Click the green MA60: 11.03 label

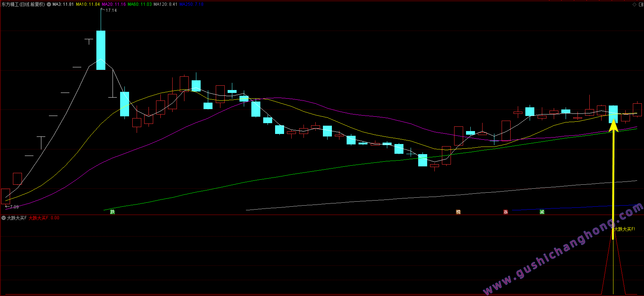[x=140, y=4]
